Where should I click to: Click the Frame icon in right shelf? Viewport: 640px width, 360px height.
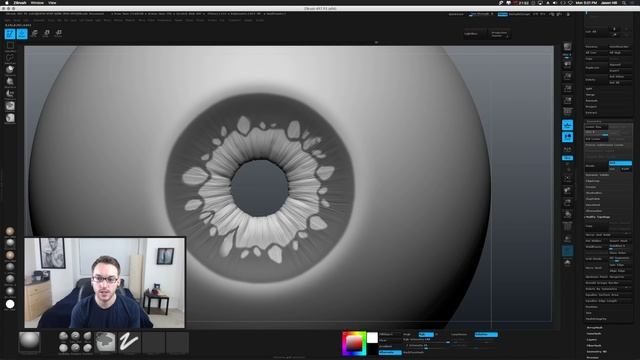[567, 178]
